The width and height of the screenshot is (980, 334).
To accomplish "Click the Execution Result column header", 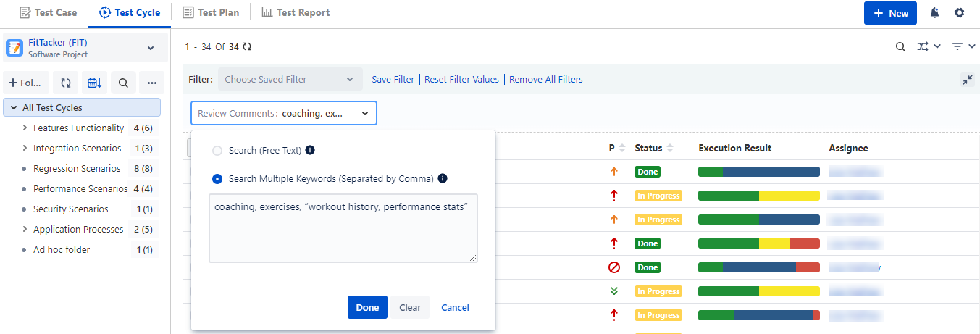I will [x=735, y=148].
